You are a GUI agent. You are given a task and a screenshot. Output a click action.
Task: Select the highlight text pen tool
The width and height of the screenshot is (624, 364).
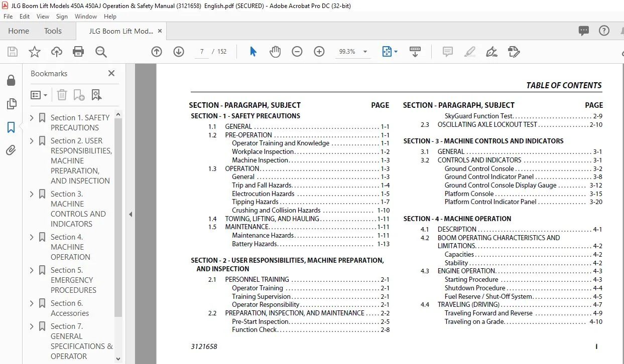click(x=469, y=52)
